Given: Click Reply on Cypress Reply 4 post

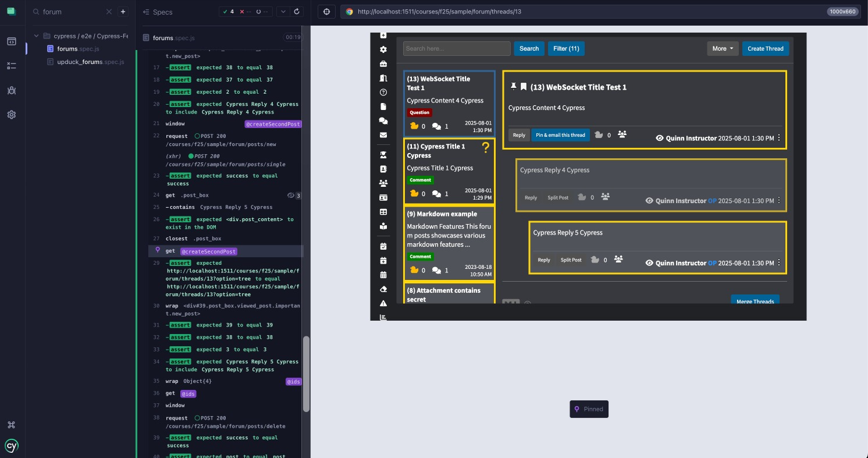Looking at the screenshot, I should pos(531,197).
